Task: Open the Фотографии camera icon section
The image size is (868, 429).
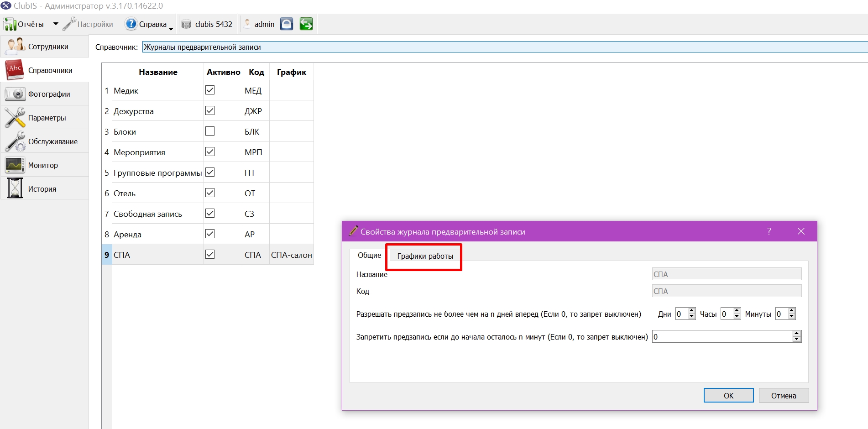Action: [x=45, y=94]
